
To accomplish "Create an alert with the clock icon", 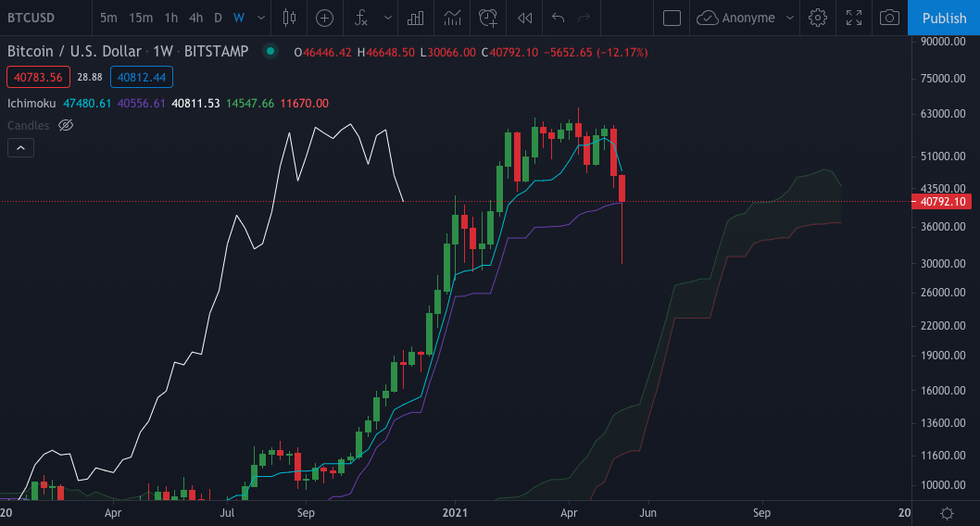I will pyautogui.click(x=488, y=18).
